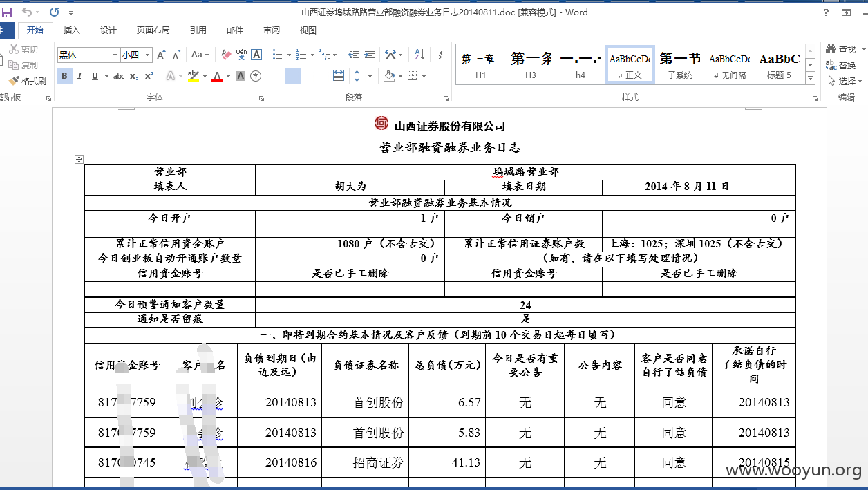Activate the 格式刷 format painter
The height and width of the screenshot is (490, 868).
pyautogui.click(x=28, y=81)
